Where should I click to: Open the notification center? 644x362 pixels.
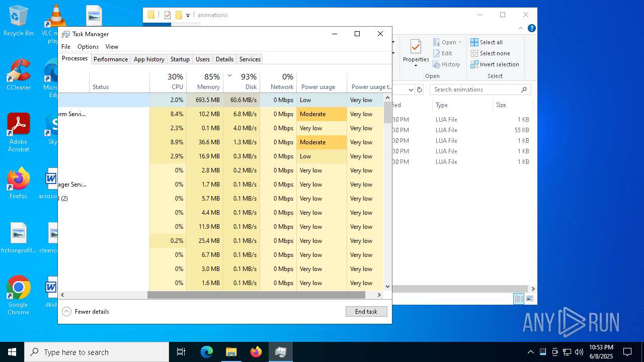click(627, 352)
